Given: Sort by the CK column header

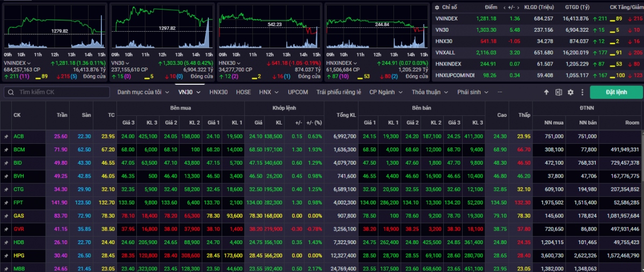Looking at the screenshot, I should tap(17, 115).
